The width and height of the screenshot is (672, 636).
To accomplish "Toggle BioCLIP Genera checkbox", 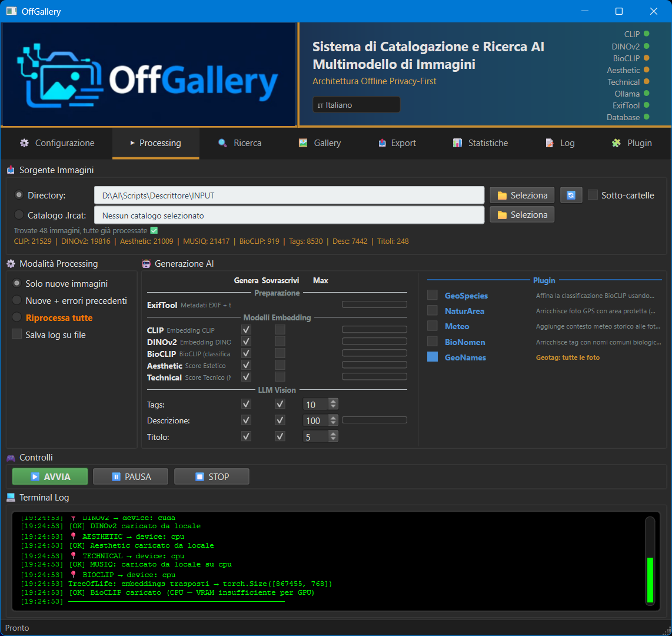I will (246, 353).
